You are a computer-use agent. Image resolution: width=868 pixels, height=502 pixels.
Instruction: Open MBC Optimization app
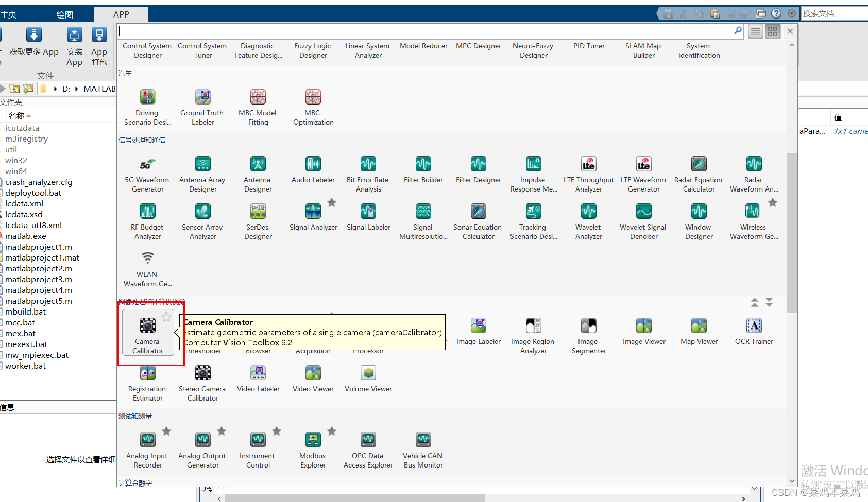[313, 107]
